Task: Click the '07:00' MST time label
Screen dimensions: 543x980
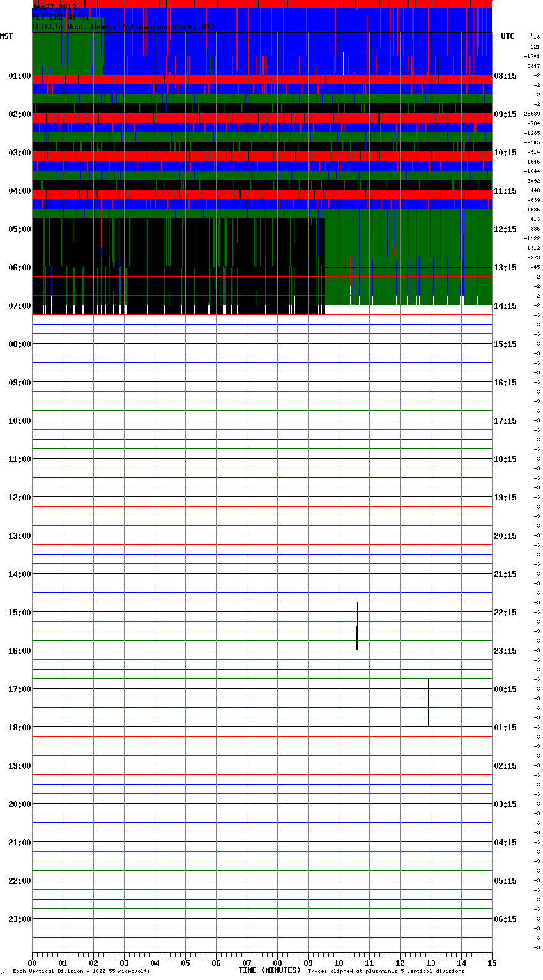Action: tap(20, 306)
